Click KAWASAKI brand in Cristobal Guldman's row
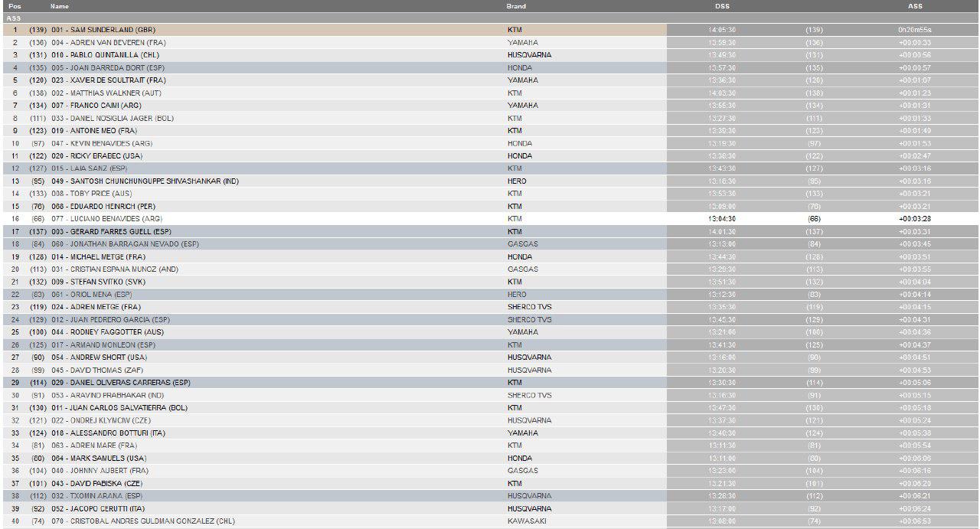The width and height of the screenshot is (980, 529). tap(527, 521)
